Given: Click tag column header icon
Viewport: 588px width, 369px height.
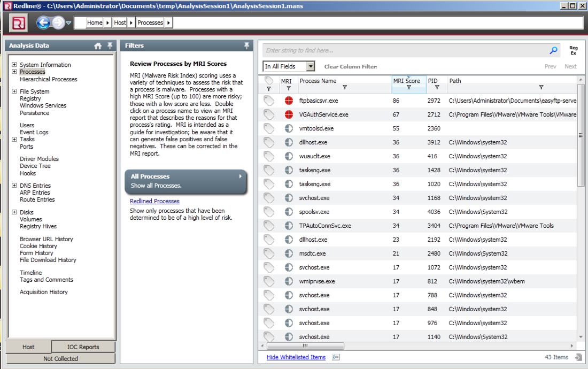Looking at the screenshot, I should click(268, 80).
